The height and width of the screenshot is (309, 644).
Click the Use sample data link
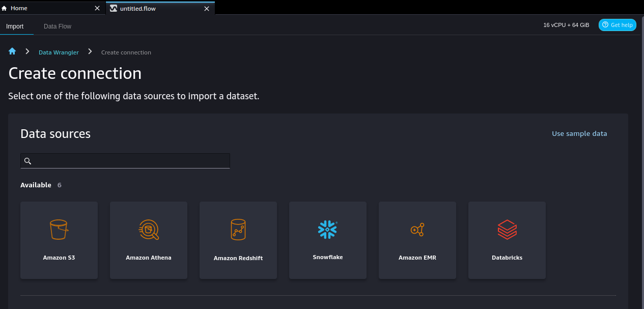579,134
